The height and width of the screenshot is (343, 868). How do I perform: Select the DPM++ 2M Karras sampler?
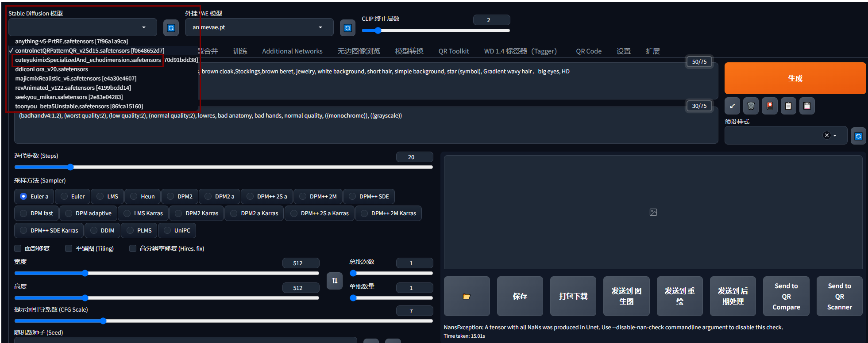click(x=388, y=213)
